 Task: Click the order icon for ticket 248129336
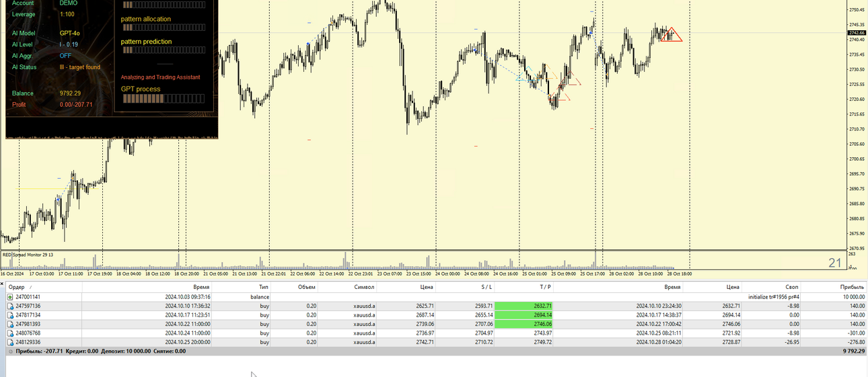point(10,342)
